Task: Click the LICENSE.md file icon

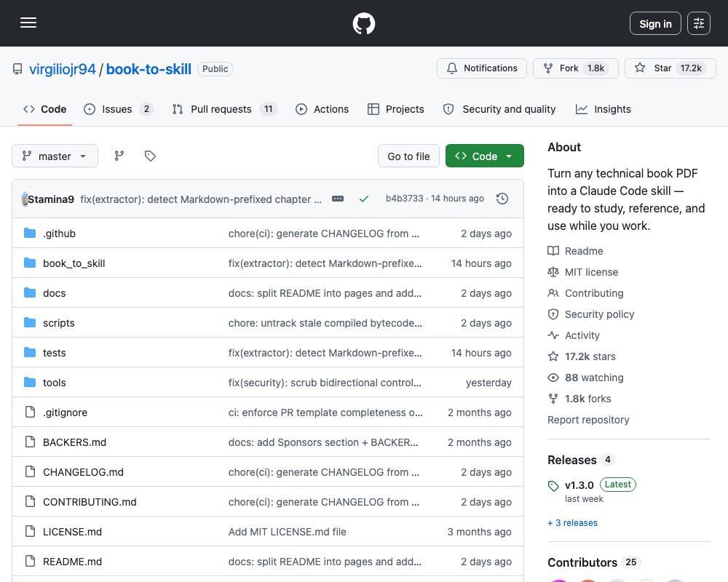Action: (30, 531)
